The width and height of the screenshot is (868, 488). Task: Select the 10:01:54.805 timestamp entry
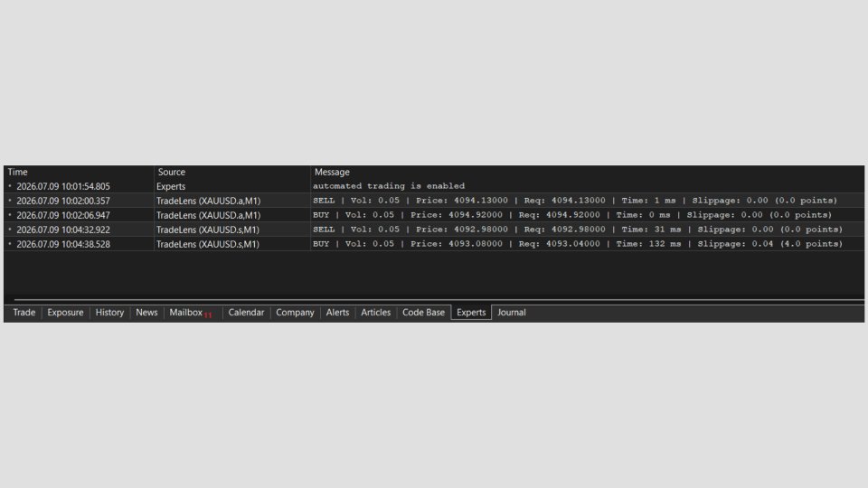(63, 186)
